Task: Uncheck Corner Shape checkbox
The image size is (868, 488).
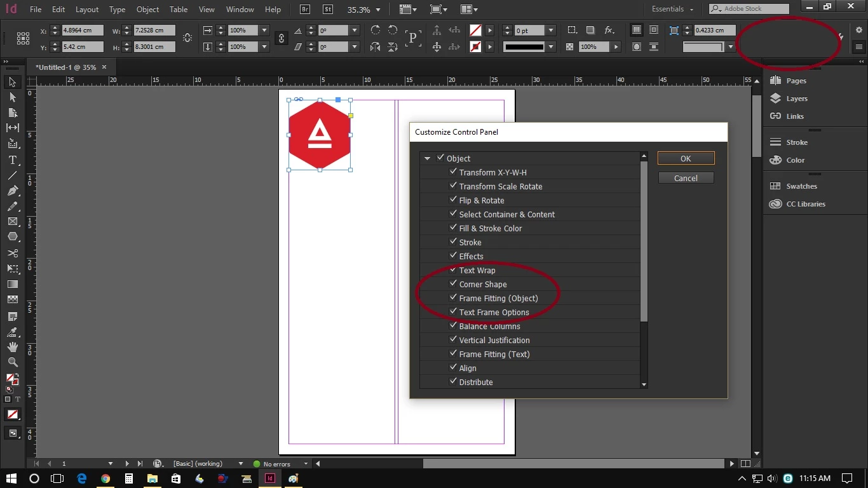Action: pos(453,283)
